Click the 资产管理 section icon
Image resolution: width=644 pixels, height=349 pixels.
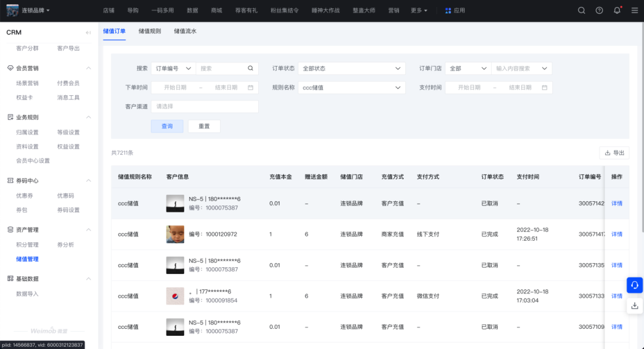pos(10,230)
